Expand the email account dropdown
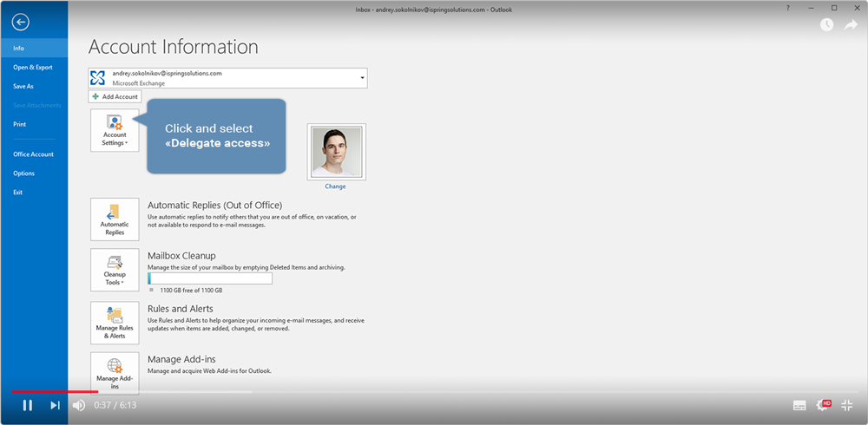This screenshot has width=868, height=425. click(x=362, y=78)
